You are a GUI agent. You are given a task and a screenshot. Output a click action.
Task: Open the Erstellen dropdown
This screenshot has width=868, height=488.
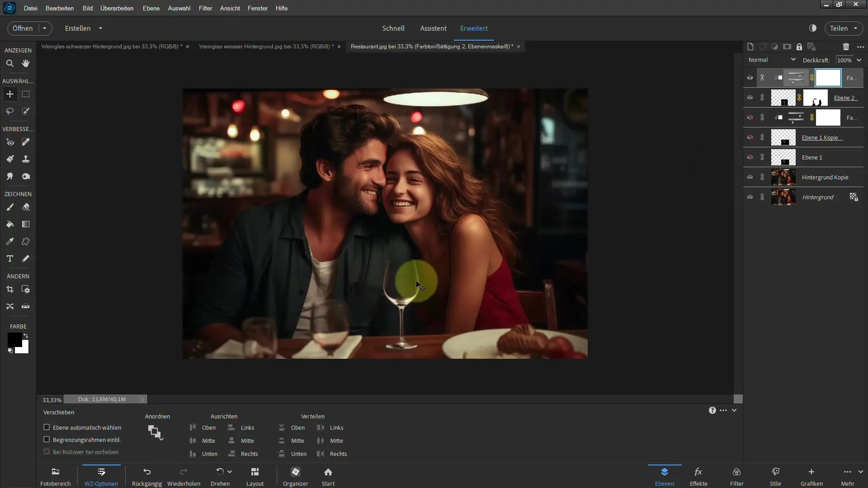pyautogui.click(x=84, y=28)
